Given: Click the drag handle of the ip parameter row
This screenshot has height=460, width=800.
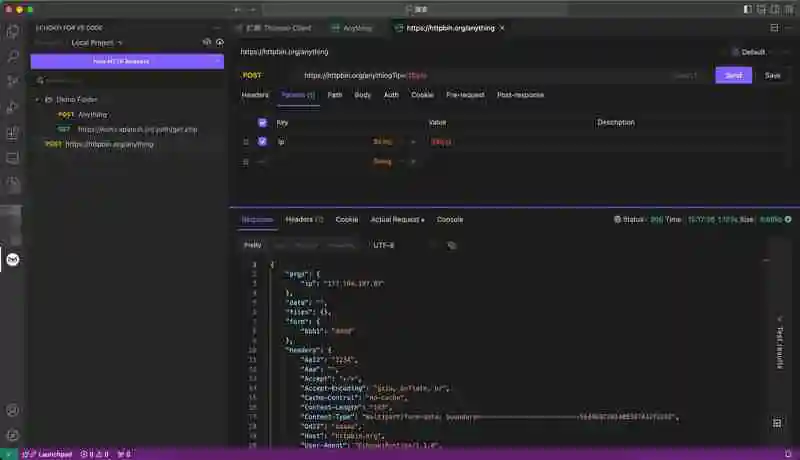Looking at the screenshot, I should (246, 142).
